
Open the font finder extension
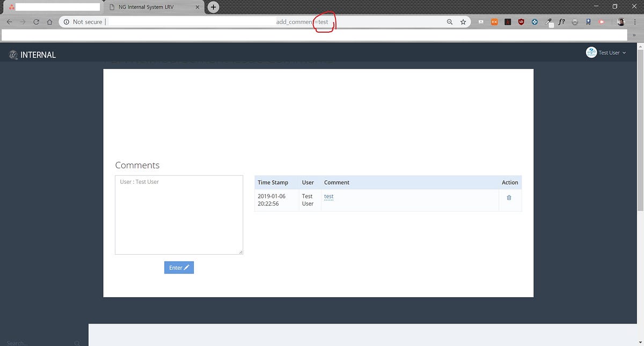(x=561, y=21)
